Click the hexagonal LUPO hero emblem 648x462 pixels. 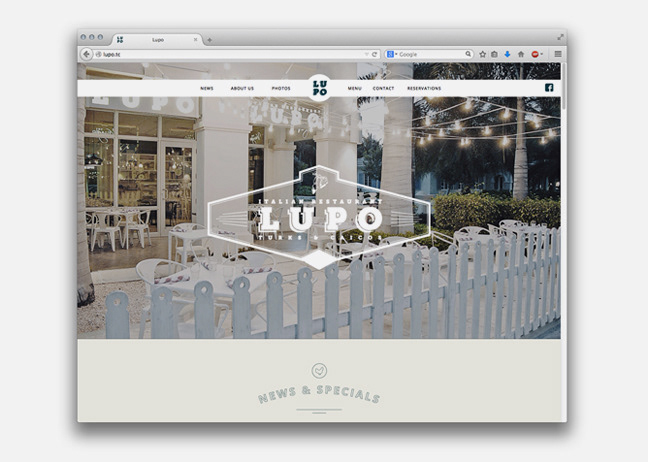click(319, 217)
